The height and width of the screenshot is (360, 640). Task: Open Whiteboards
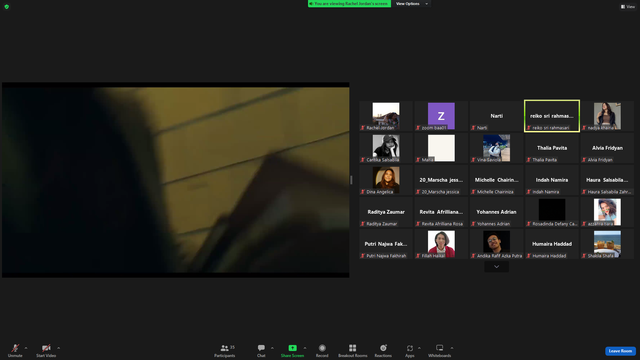pos(440,350)
